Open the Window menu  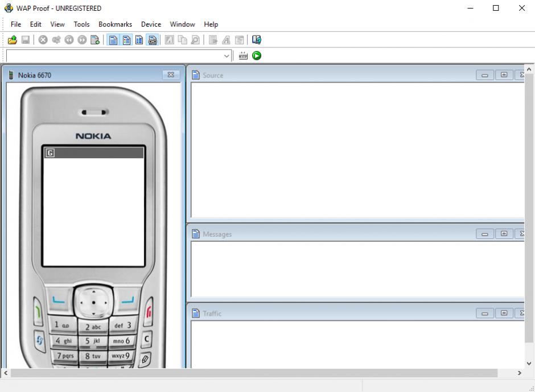(x=183, y=24)
